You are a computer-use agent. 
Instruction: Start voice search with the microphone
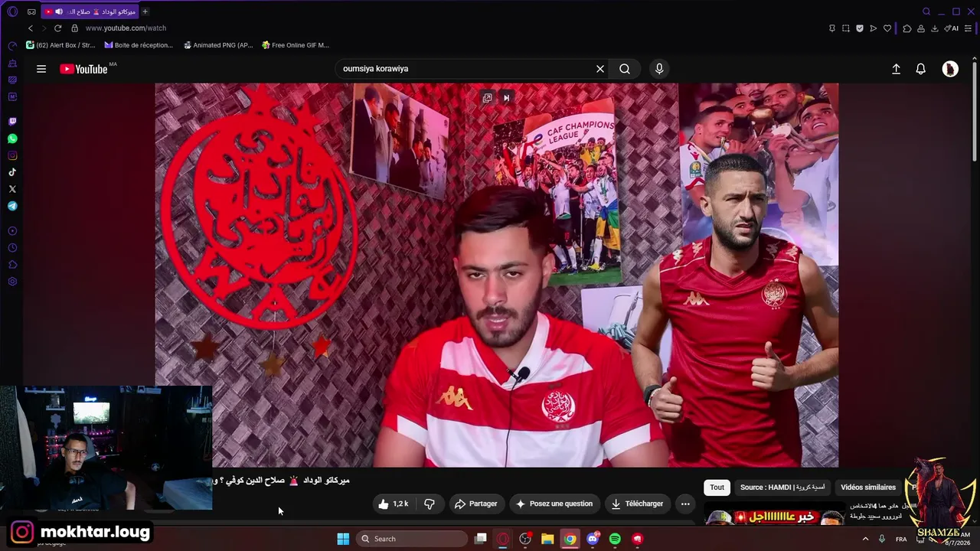click(x=659, y=69)
